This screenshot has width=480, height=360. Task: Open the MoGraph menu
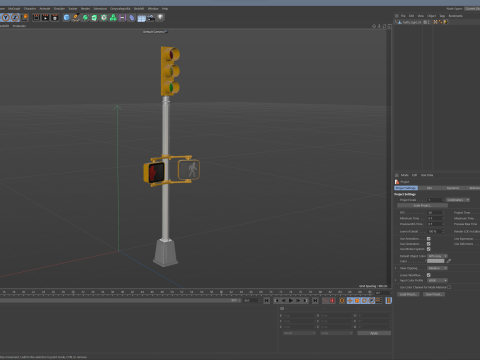14,8
